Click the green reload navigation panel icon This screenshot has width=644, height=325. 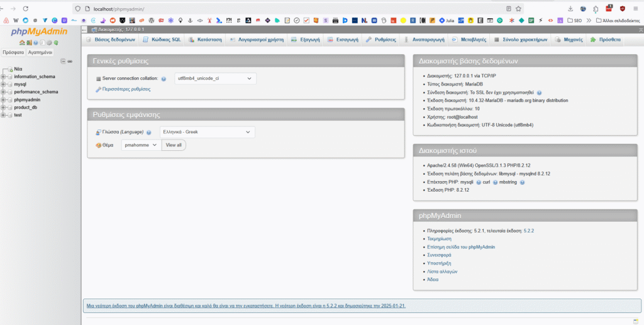57,43
